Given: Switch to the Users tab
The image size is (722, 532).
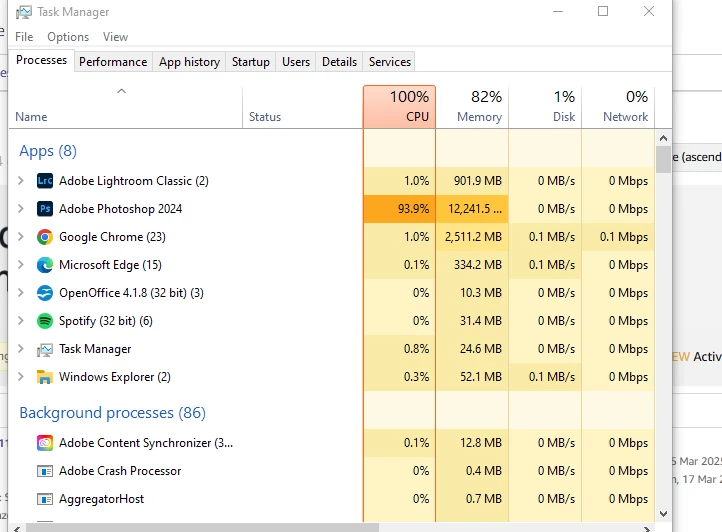Looking at the screenshot, I should pyautogui.click(x=296, y=62).
